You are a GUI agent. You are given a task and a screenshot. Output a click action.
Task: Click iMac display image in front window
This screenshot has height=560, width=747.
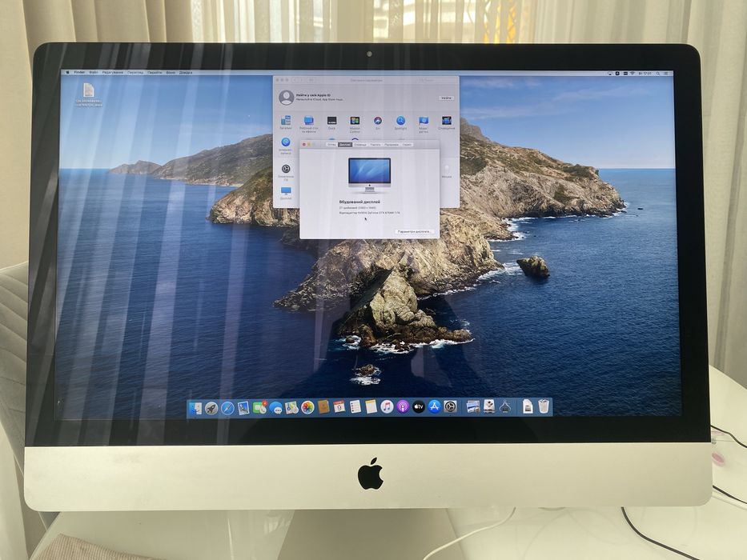pos(369,175)
